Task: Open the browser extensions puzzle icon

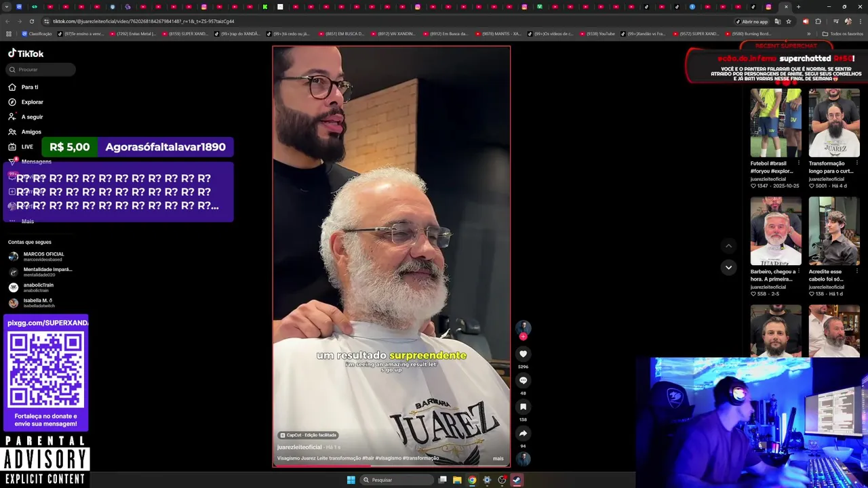Action: 818,21
